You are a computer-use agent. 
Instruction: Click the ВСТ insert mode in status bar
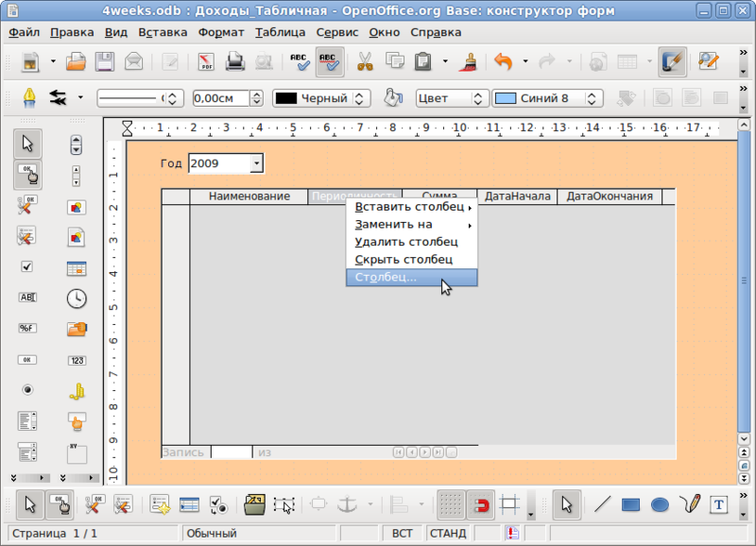(x=403, y=534)
